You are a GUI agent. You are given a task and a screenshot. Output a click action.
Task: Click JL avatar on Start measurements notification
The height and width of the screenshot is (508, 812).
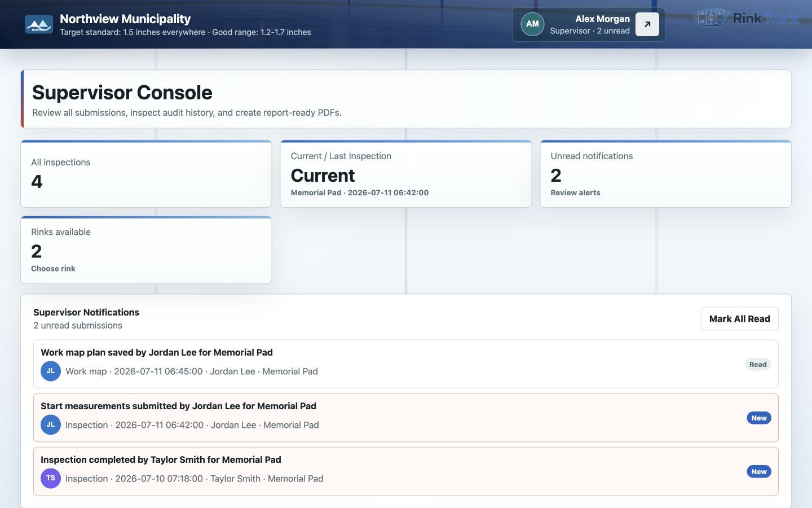tap(51, 425)
